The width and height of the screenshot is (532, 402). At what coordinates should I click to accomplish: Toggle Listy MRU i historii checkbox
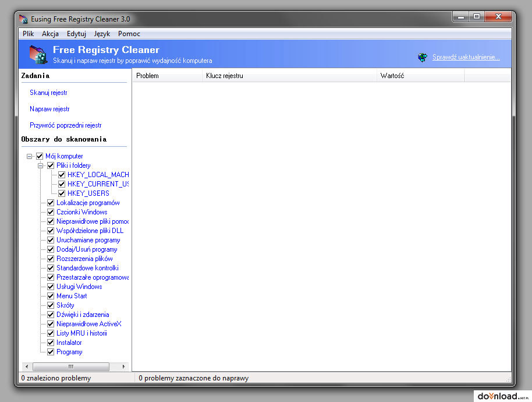click(51, 333)
